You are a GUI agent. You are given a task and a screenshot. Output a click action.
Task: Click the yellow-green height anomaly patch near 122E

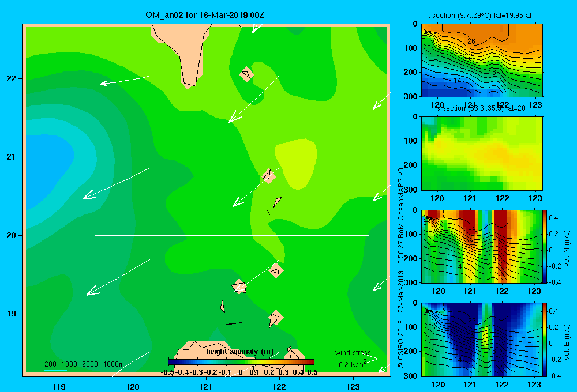pyautogui.click(x=296, y=163)
